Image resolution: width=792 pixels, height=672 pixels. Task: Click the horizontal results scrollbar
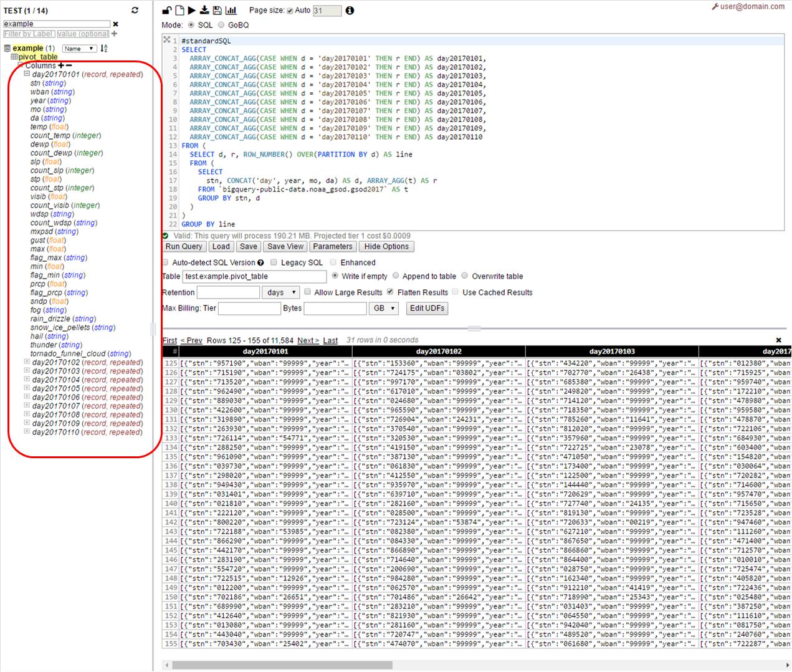click(x=282, y=665)
